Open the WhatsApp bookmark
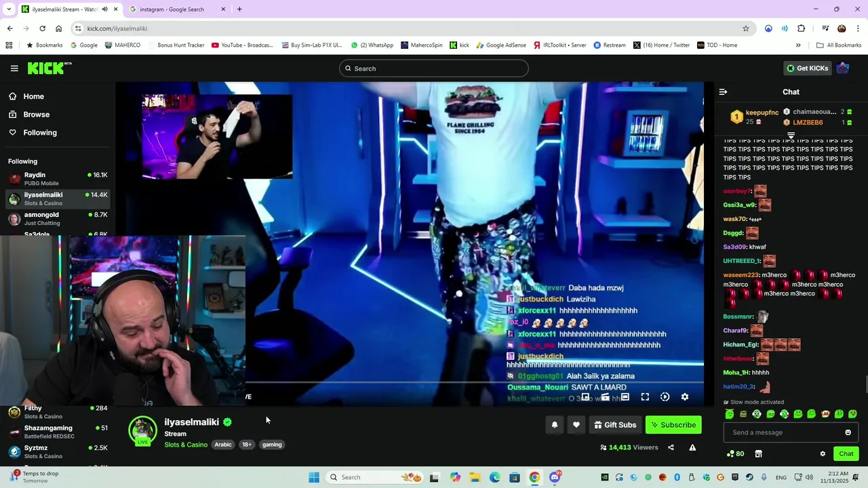Viewport: 868px width, 488px height. pyautogui.click(x=372, y=45)
